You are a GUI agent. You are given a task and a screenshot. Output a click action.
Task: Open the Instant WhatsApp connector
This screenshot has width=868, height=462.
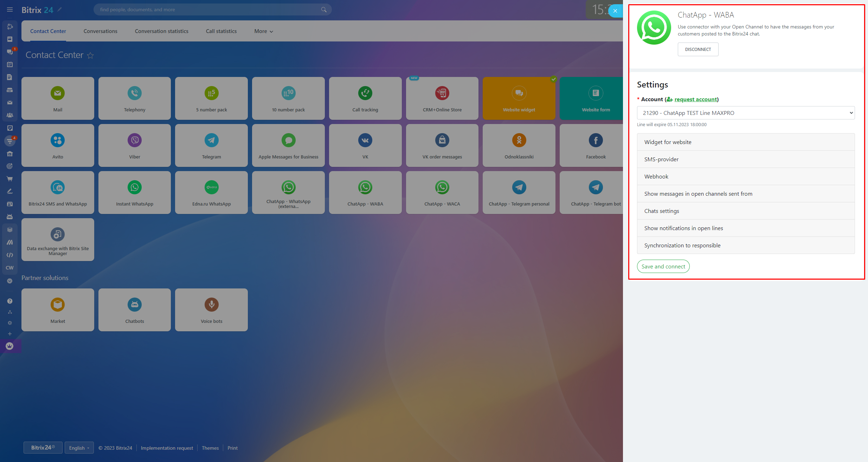[x=134, y=192]
